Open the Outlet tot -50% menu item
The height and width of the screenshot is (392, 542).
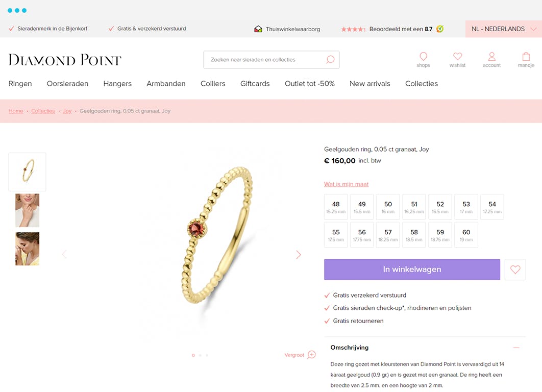[310, 84]
